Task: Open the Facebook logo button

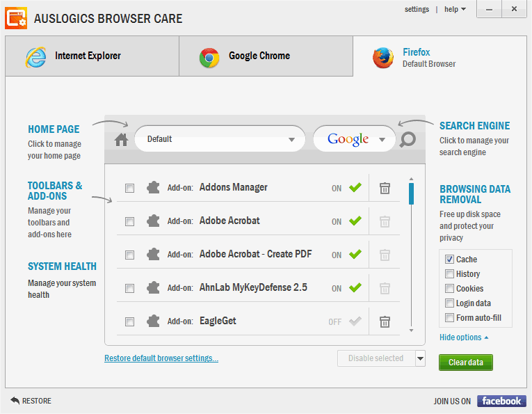Action: pos(501,401)
